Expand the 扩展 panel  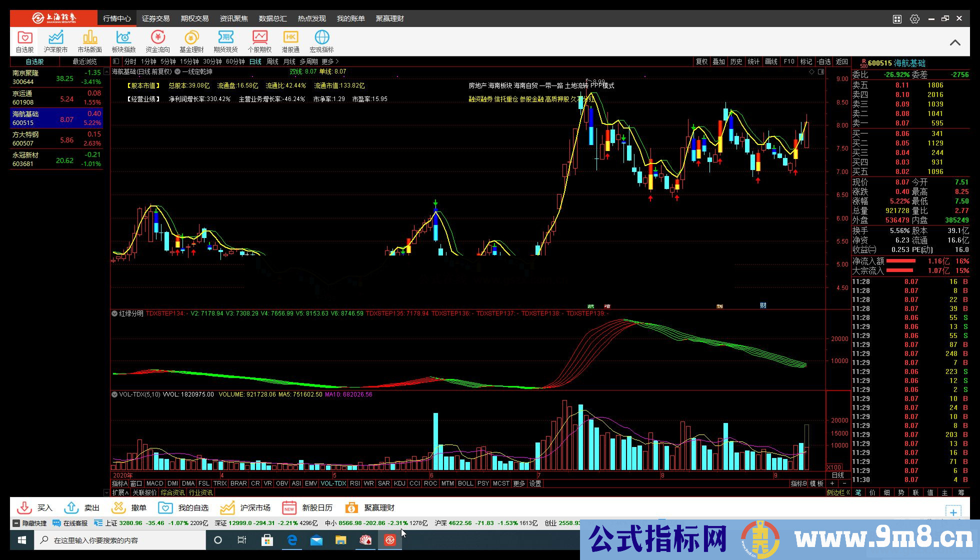coord(120,492)
